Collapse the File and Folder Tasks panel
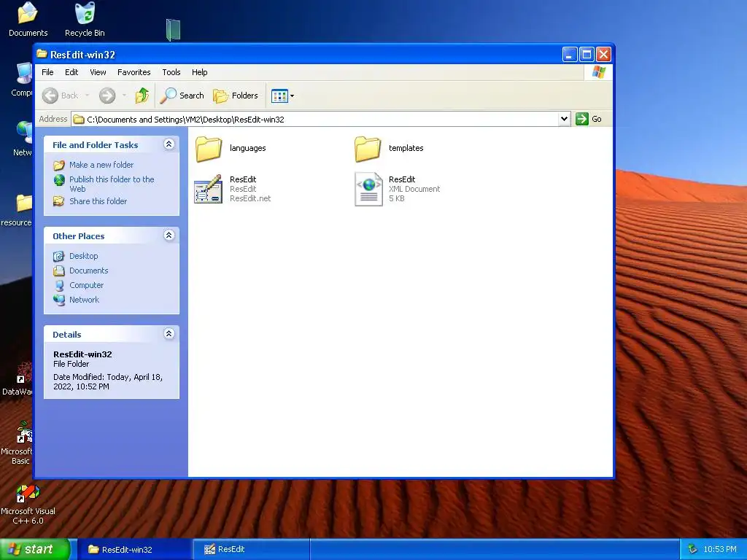Image resolution: width=747 pixels, height=560 pixels. (x=169, y=144)
